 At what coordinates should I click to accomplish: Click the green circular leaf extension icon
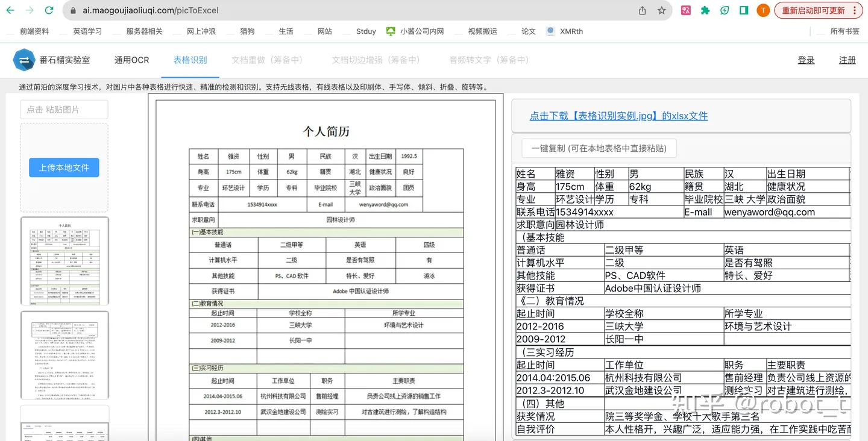[x=725, y=10]
